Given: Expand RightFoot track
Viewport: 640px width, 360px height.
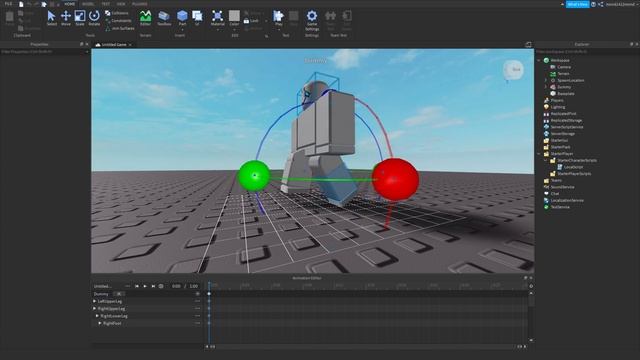Looking at the screenshot, I should (x=100, y=323).
